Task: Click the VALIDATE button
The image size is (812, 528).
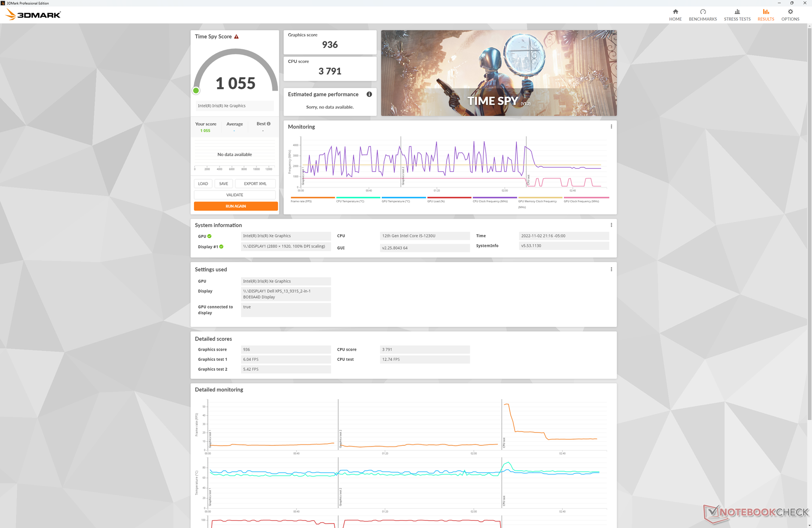Action: pyautogui.click(x=234, y=195)
